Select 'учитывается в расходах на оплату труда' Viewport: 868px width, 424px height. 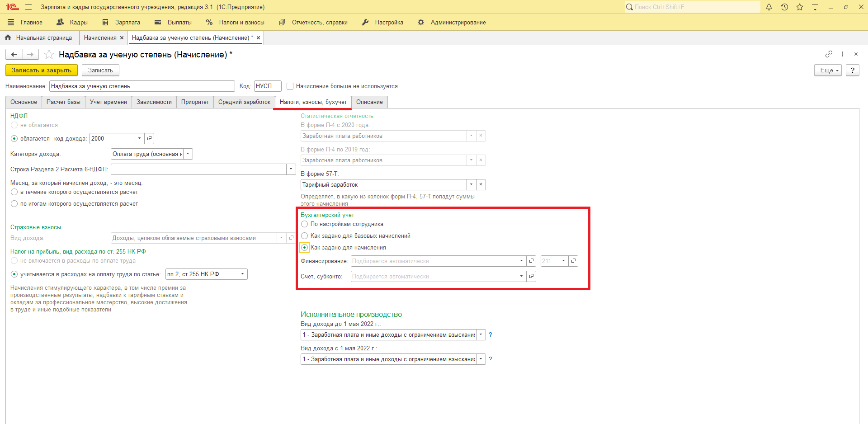pos(14,274)
